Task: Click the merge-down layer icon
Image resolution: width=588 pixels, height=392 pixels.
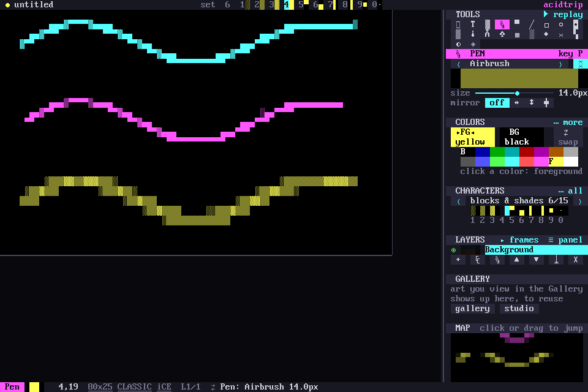Action: [556, 260]
